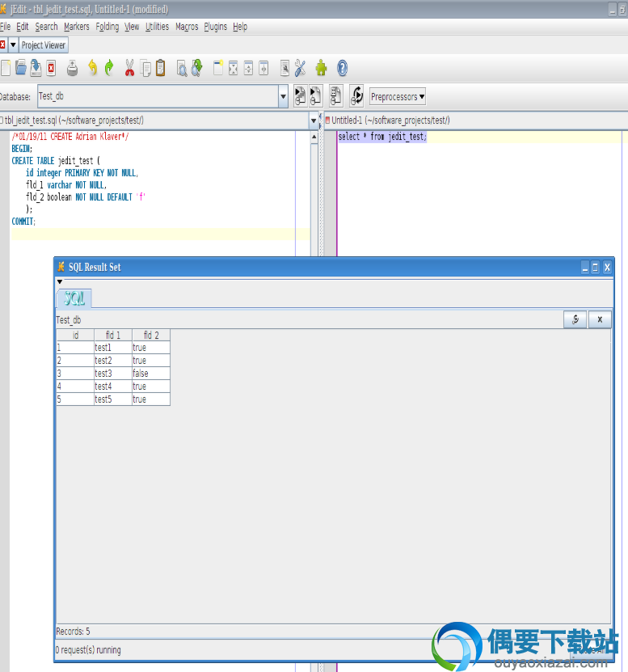Open jEdit Help with question mark icon
Screen dimensions: 628x672
342,68
